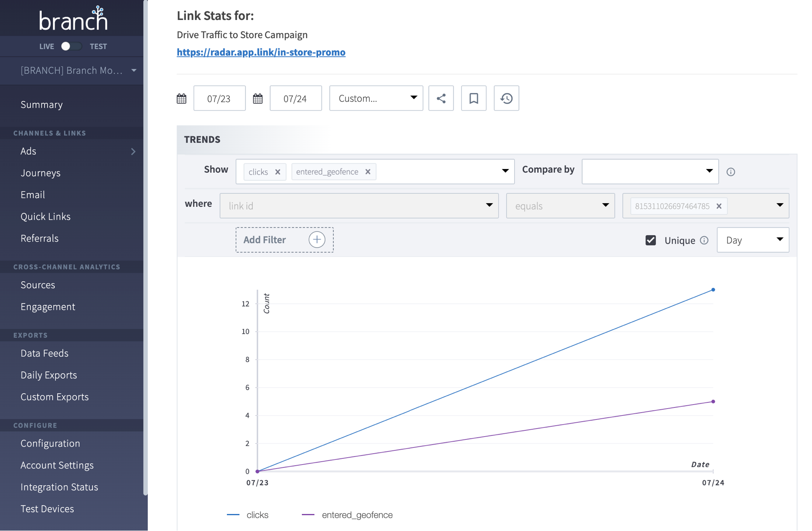
Task: Open the radar.app.link in-store-promo link
Action: click(261, 52)
